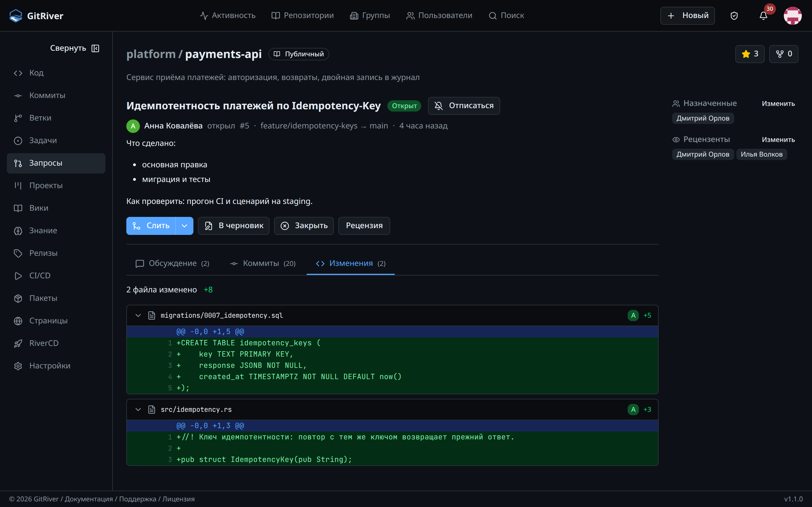Star the payments-api repository

pyautogui.click(x=750, y=54)
